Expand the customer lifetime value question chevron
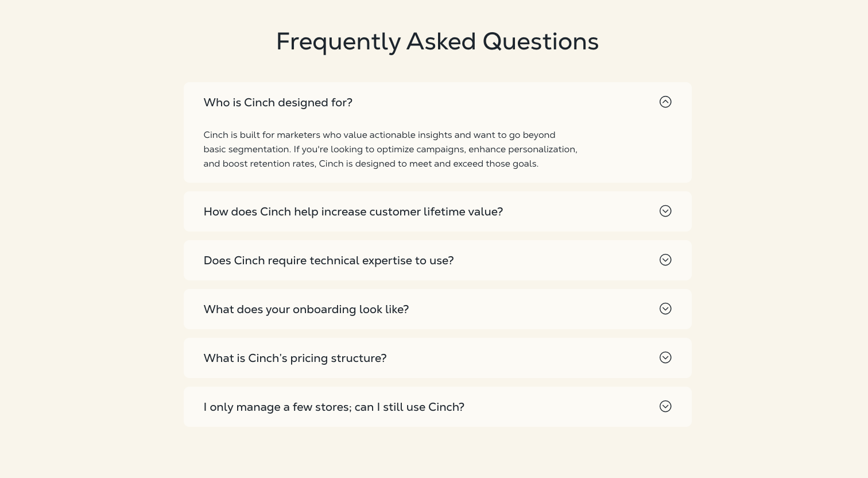 coord(665,211)
